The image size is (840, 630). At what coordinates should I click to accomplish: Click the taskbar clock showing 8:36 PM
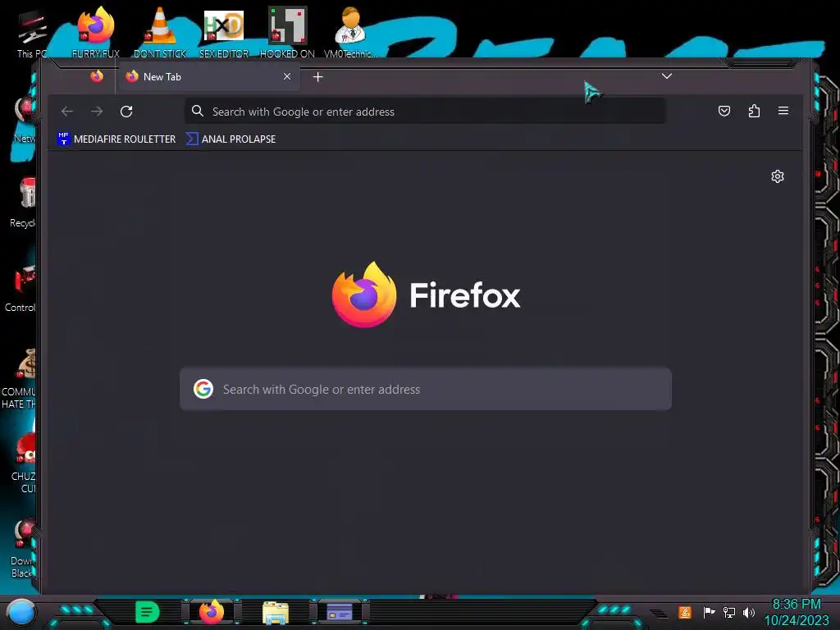796,612
